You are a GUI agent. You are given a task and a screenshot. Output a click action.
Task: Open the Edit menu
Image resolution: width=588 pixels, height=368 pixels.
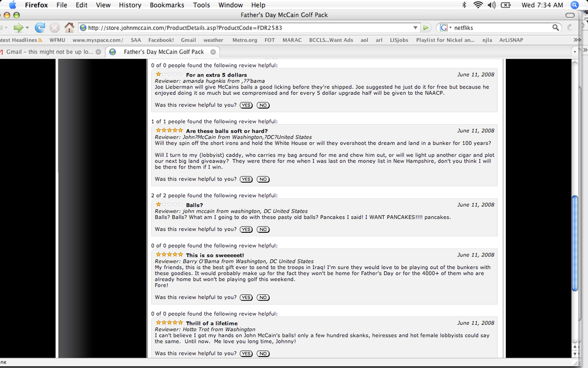[x=82, y=5]
